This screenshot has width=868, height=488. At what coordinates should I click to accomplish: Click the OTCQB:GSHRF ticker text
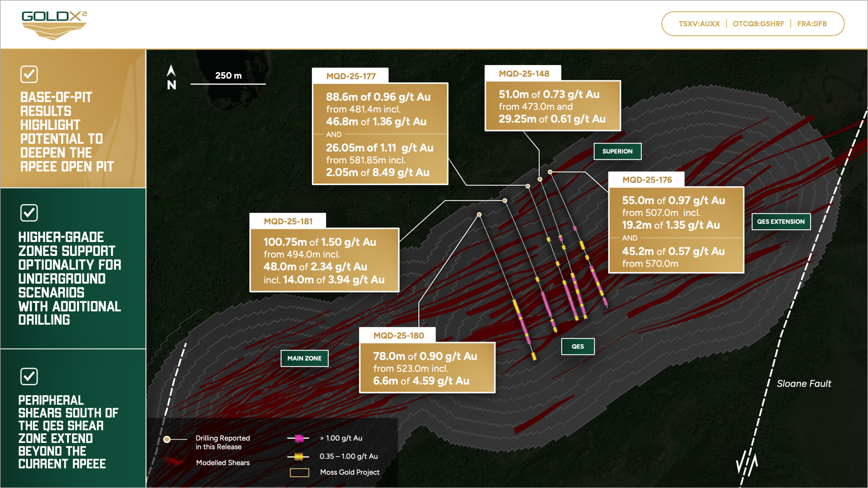(x=758, y=24)
